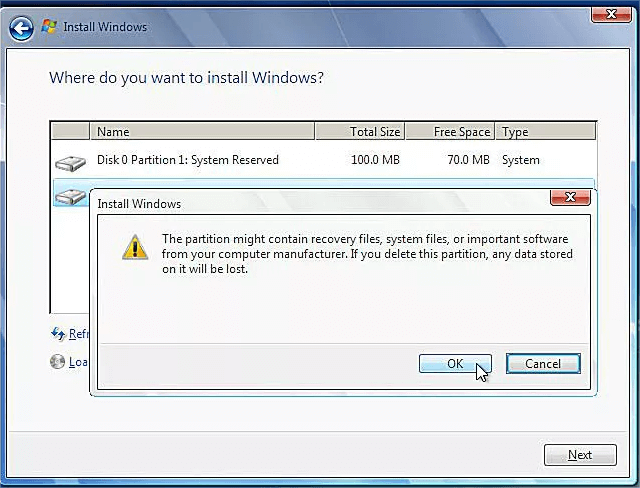The width and height of the screenshot is (640, 488).
Task: Click the yellow warning triangle icon
Action: (x=135, y=247)
